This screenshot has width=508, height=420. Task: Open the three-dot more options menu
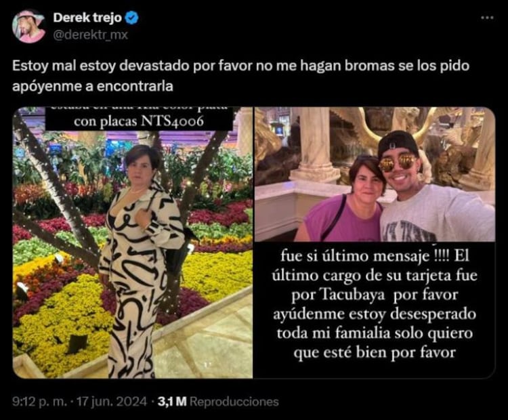tap(487, 18)
